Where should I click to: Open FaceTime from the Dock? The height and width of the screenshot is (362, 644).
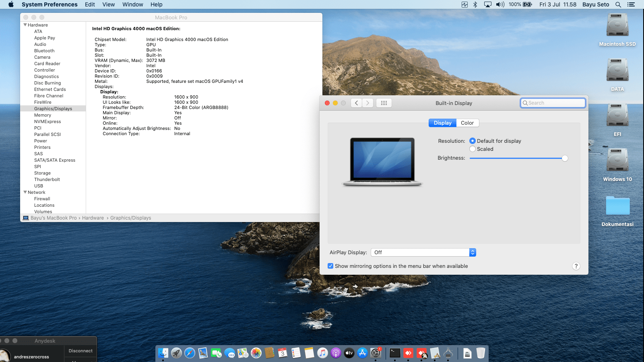216,353
